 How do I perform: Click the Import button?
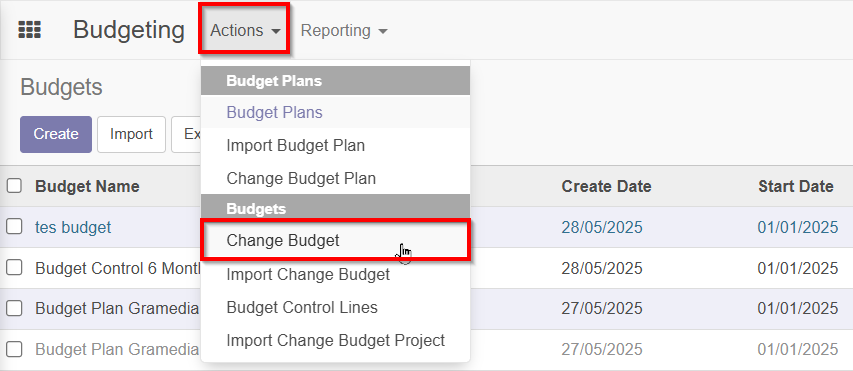[x=131, y=134]
